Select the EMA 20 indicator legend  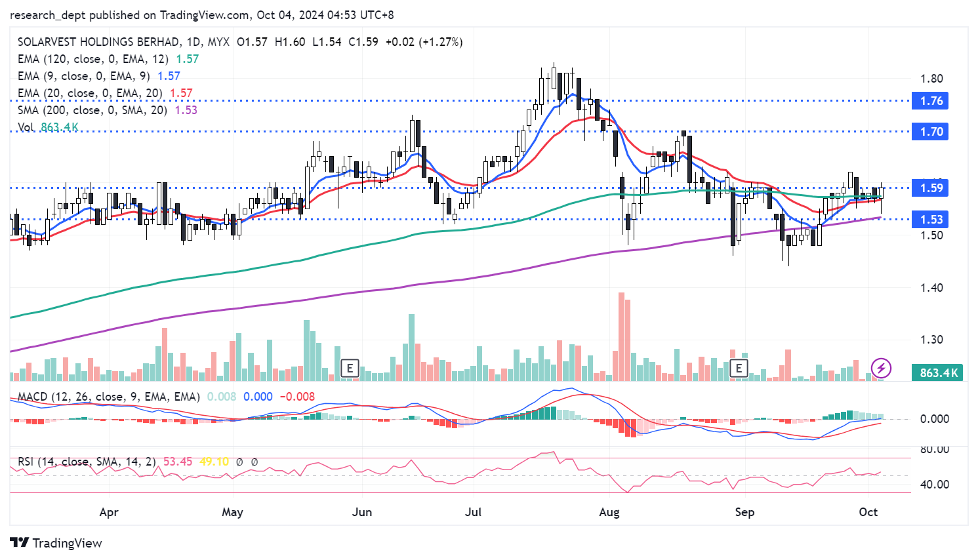[x=90, y=93]
